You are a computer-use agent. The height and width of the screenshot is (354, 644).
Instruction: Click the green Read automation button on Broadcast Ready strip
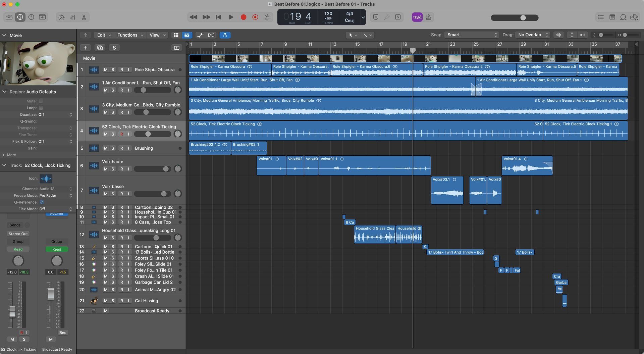pyautogui.click(x=57, y=249)
